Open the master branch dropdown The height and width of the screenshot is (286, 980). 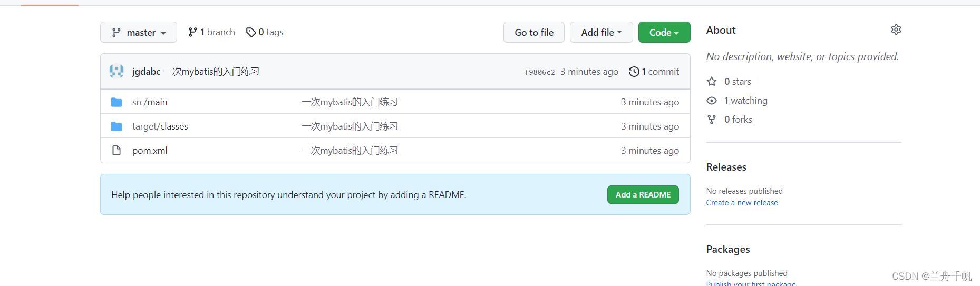139,33
